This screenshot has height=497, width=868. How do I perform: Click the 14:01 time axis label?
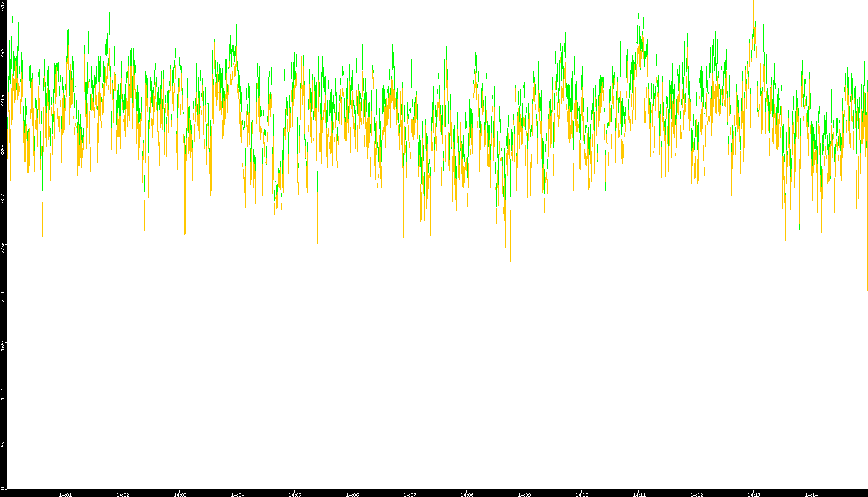[x=65, y=495]
